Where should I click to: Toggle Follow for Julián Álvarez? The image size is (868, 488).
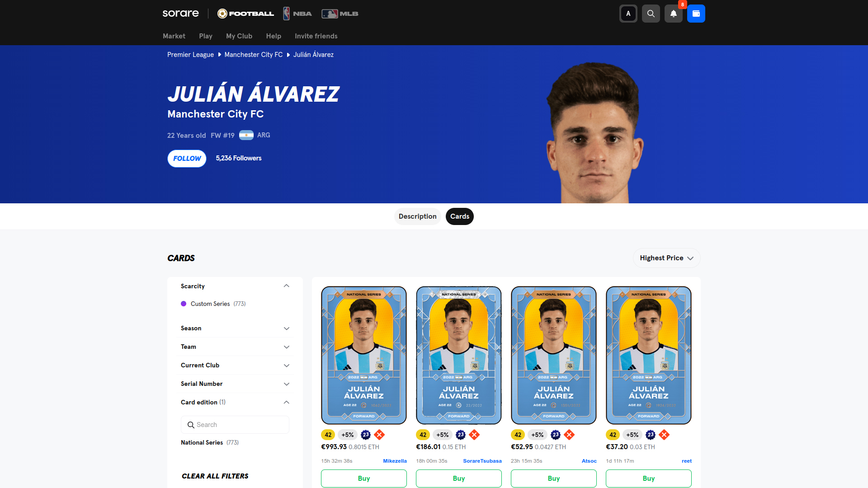[187, 159]
